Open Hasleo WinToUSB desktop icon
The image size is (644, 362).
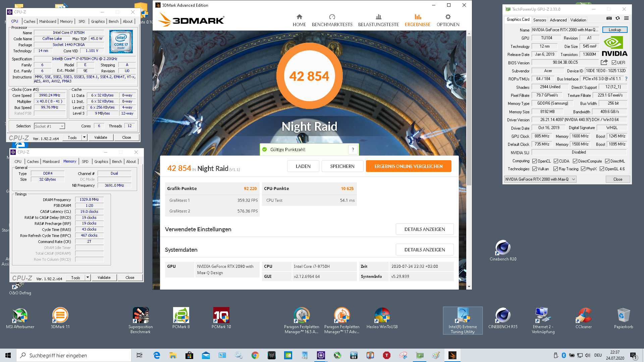[x=382, y=318]
